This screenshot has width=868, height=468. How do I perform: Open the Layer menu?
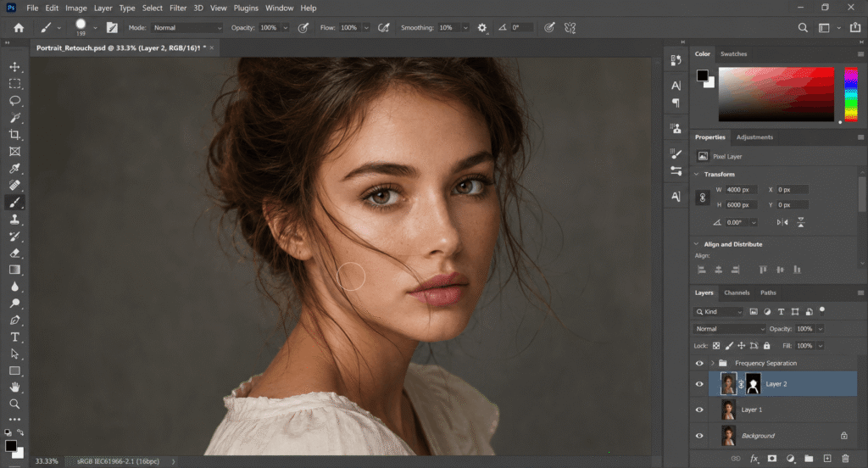point(103,8)
